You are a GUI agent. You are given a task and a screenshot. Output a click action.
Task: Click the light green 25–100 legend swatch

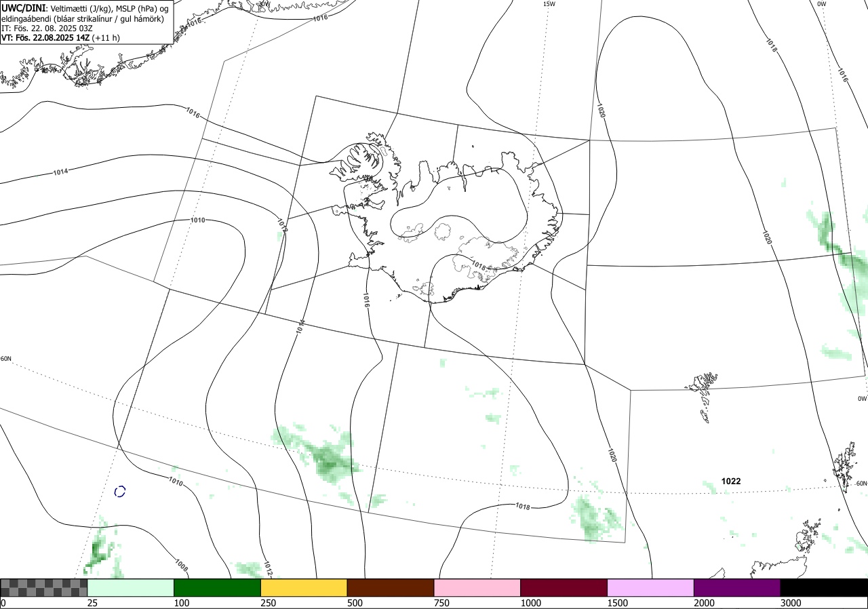click(131, 587)
